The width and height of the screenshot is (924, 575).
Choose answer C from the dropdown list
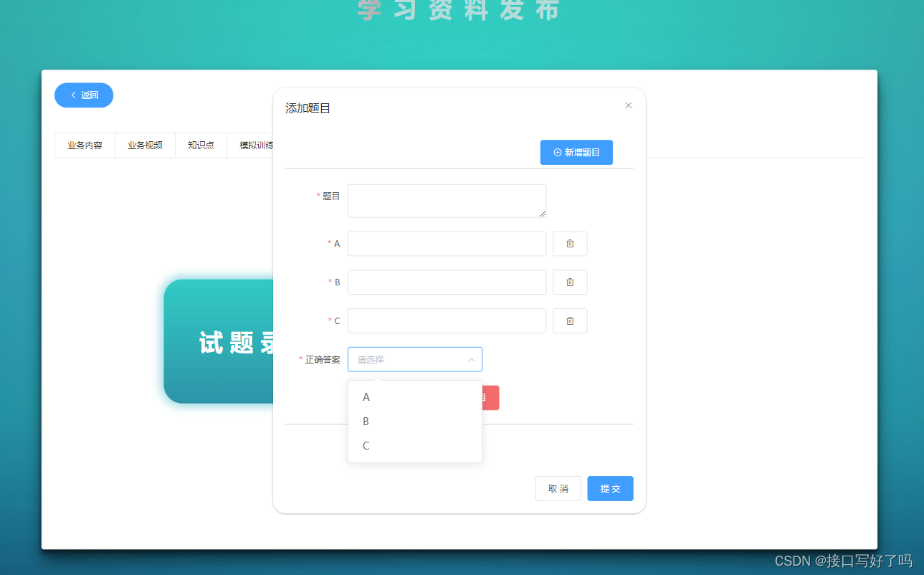point(415,446)
